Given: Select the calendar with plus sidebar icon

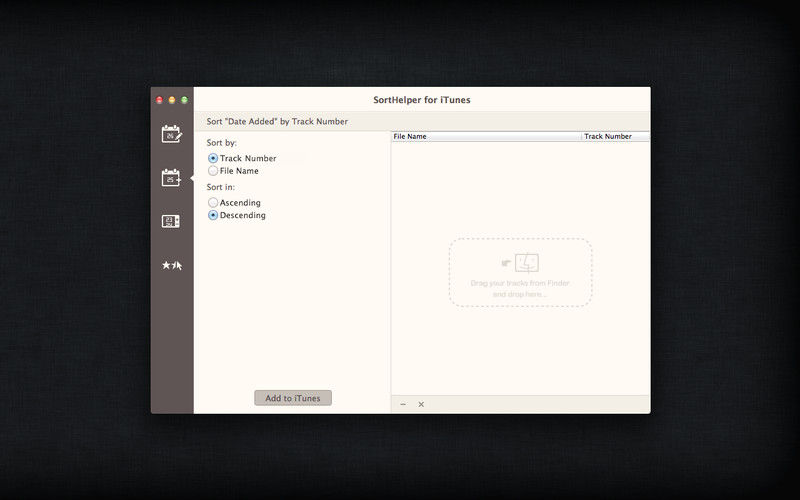Looking at the screenshot, I should click(171, 178).
